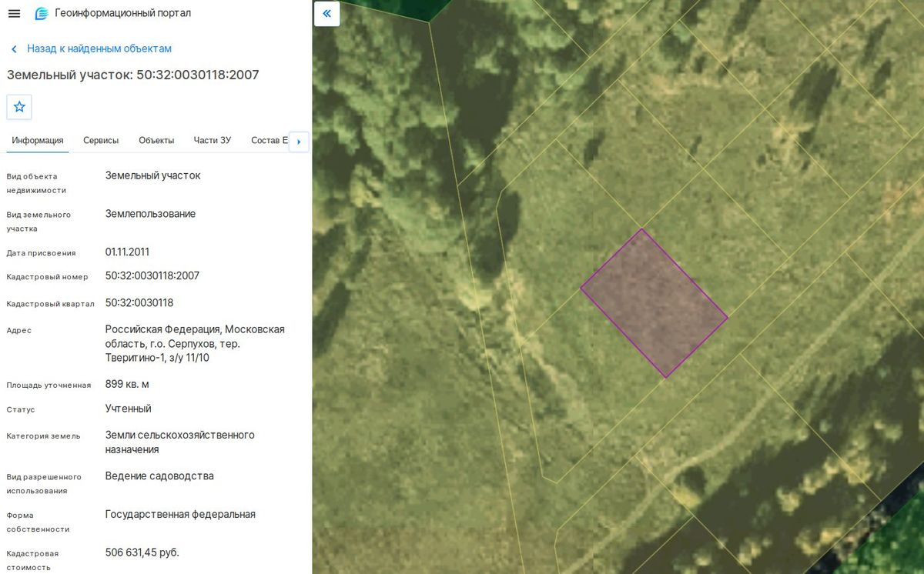Viewport: 924px width, 574px height.
Task: Click Земли сельскохозяйственного назначения category value
Action: point(180,442)
